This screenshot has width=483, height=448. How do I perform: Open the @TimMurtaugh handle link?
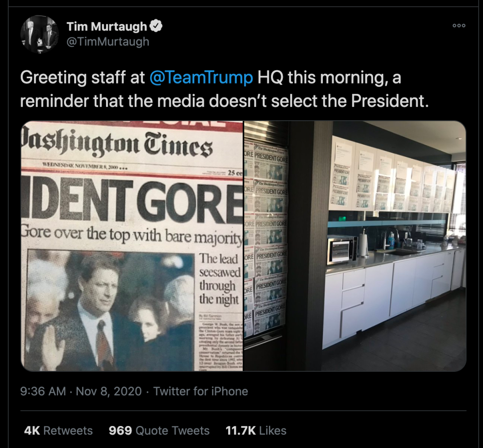click(107, 42)
